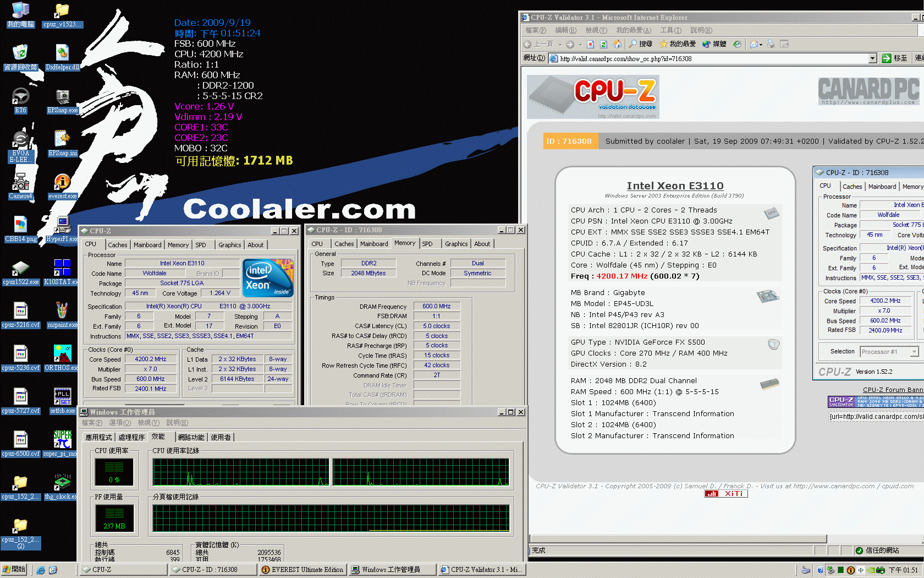Screen dimensions: 924x578
Task: Open the IE File menu (檔案)
Action: pos(536,30)
